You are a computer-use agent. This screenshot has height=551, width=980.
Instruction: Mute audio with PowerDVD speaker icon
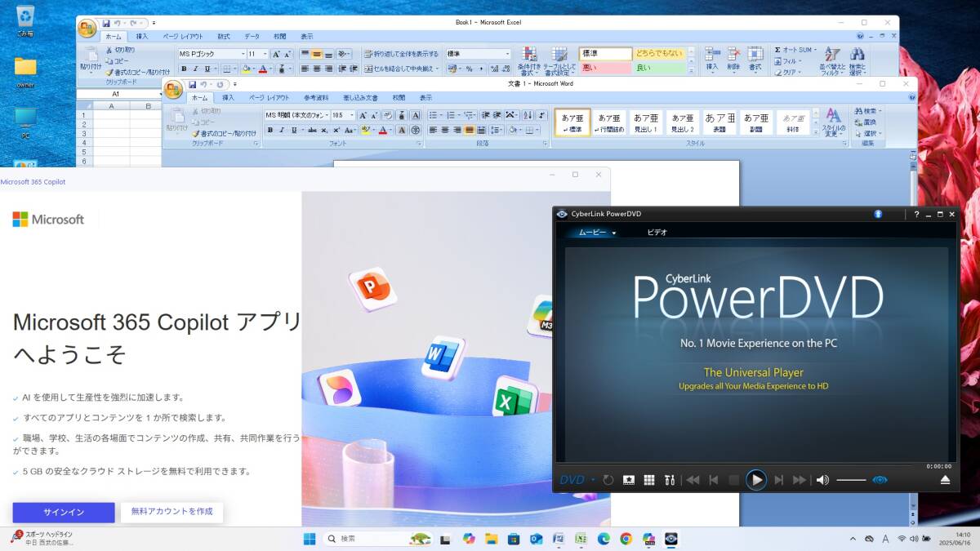[x=822, y=480]
